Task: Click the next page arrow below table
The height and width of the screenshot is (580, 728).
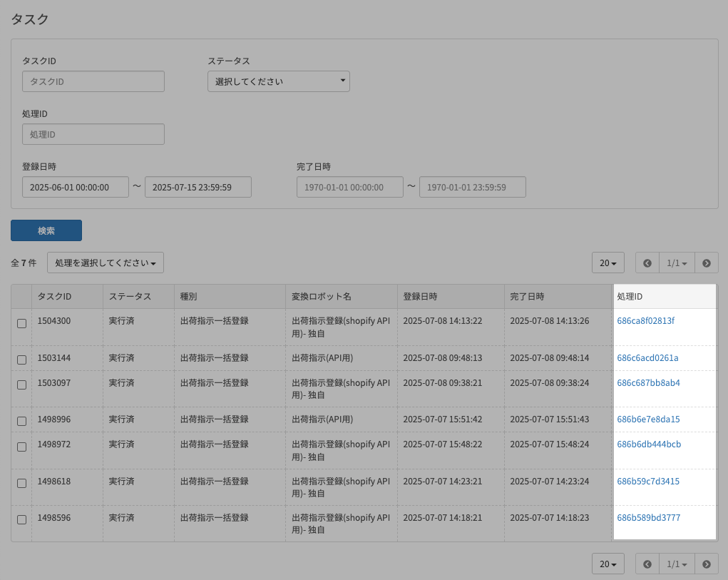Action: pos(706,564)
